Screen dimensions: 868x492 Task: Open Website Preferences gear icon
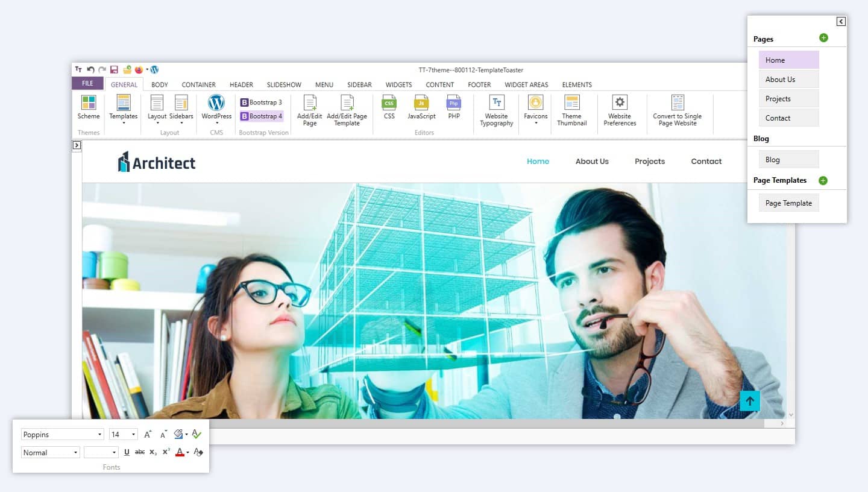[619, 103]
